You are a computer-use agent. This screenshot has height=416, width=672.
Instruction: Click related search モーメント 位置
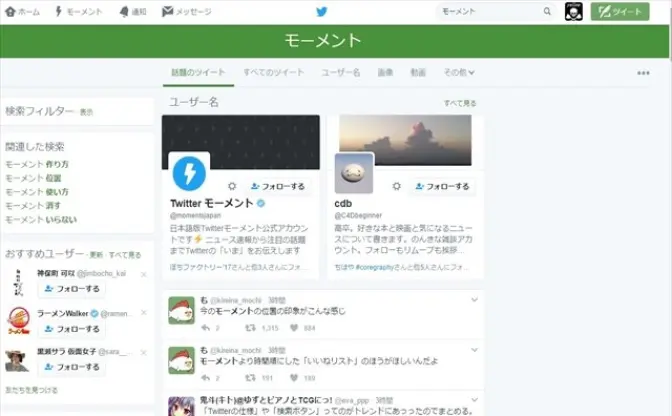(33, 178)
